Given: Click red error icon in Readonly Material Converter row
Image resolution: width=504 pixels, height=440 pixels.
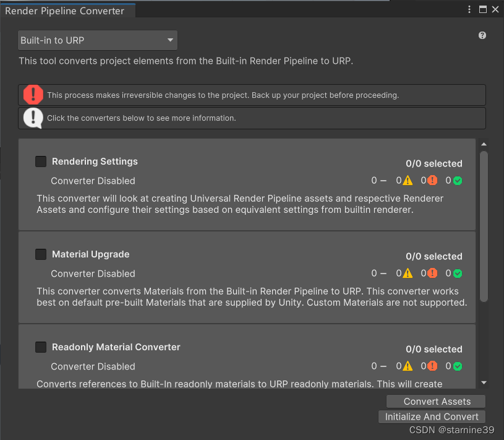Looking at the screenshot, I should pyautogui.click(x=432, y=366).
